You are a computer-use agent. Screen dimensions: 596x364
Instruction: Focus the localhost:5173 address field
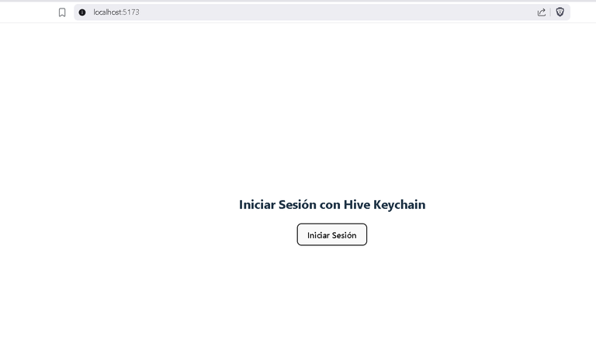[321, 12]
